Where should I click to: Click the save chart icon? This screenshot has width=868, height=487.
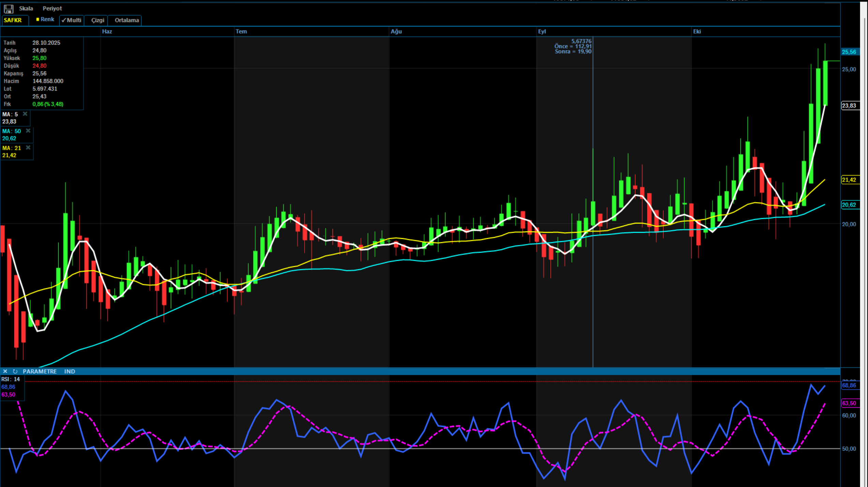click(x=9, y=9)
